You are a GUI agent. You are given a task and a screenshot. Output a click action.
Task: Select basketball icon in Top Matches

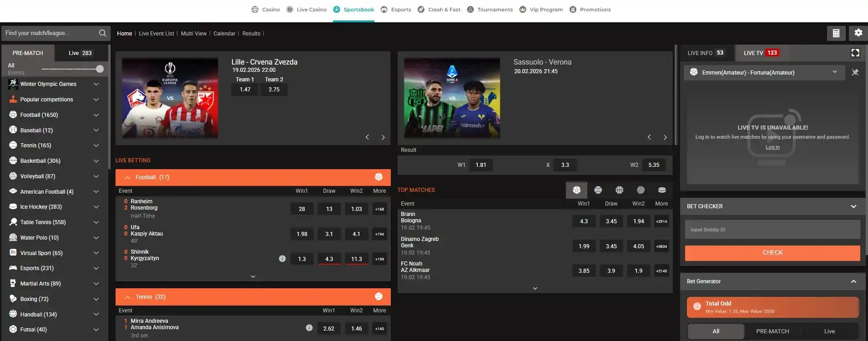click(x=619, y=190)
